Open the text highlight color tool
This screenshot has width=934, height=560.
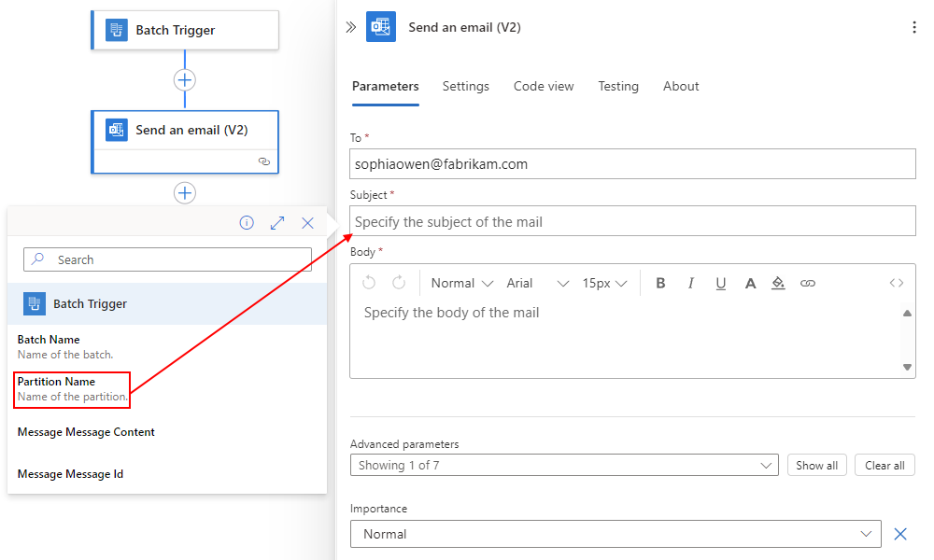click(x=779, y=283)
